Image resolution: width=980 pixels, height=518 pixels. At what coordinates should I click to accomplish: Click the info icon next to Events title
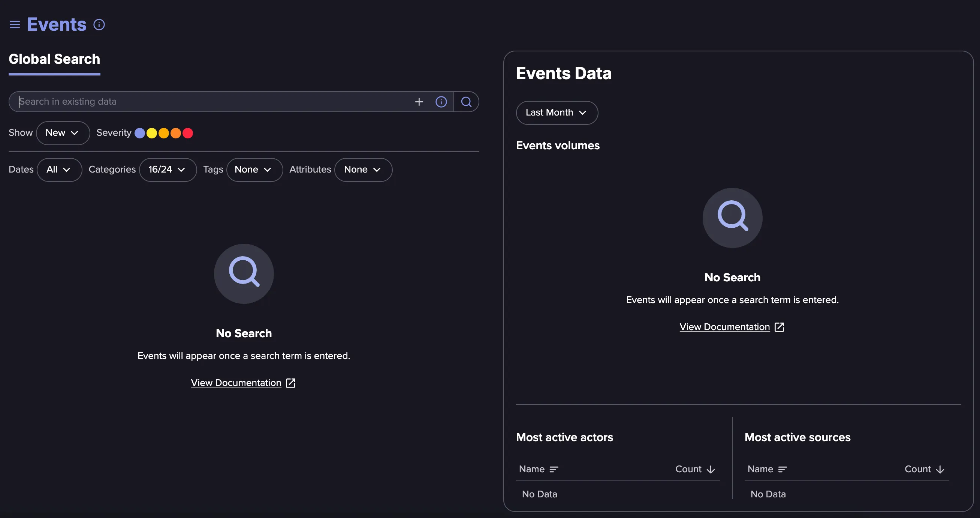[99, 25]
